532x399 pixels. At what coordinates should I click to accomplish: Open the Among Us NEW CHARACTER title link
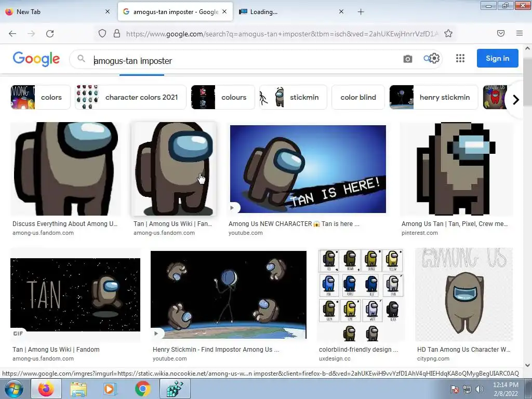point(294,223)
